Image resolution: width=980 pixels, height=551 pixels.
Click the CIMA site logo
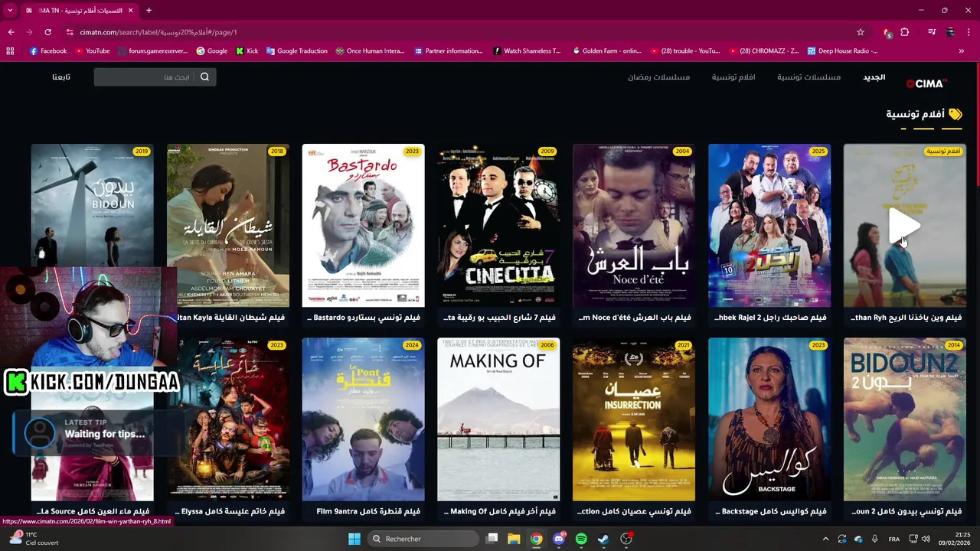[x=926, y=83]
